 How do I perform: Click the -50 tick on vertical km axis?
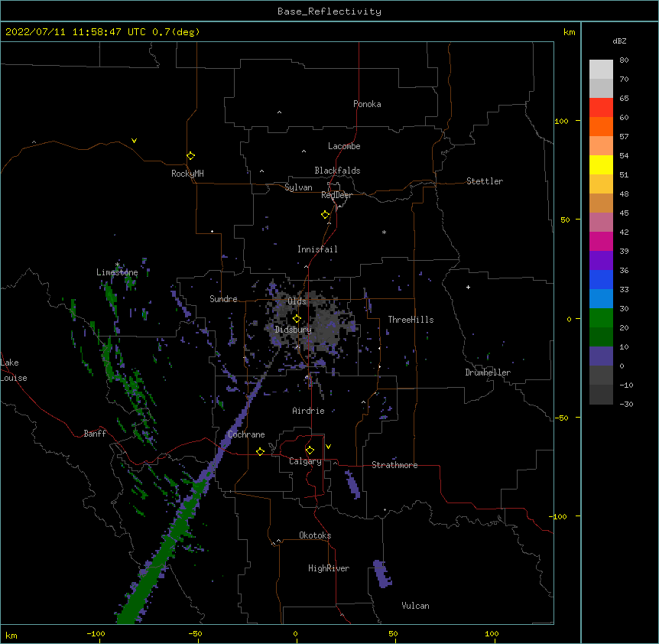coord(561,418)
